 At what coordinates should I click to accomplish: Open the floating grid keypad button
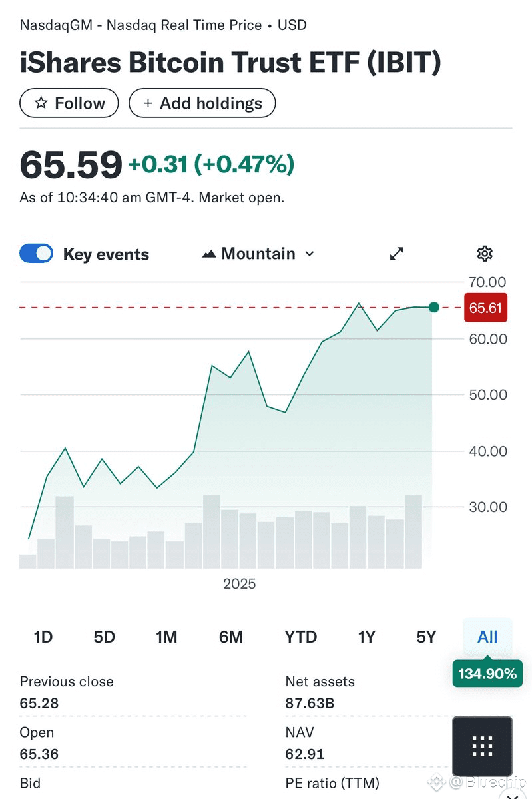482,746
